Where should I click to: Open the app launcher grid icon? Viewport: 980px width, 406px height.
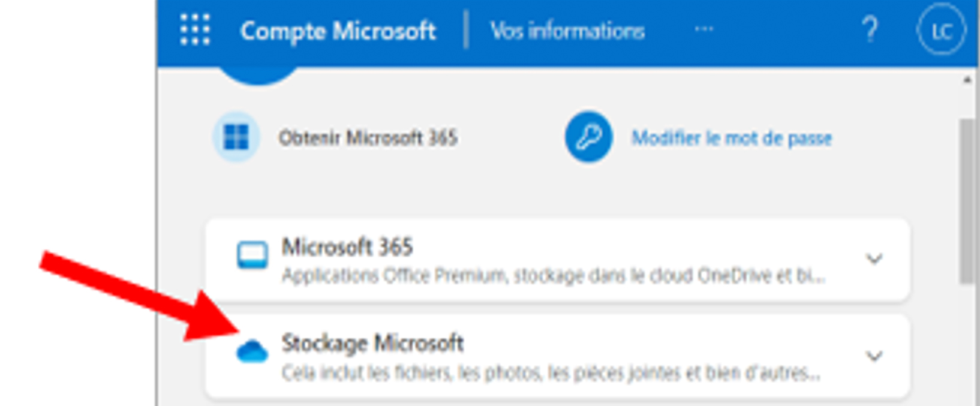pos(195,30)
